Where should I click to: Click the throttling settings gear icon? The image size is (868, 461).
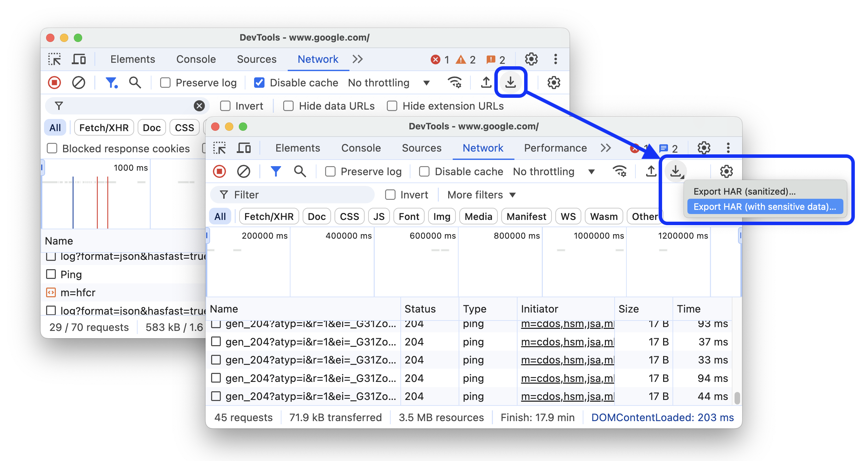(x=725, y=171)
